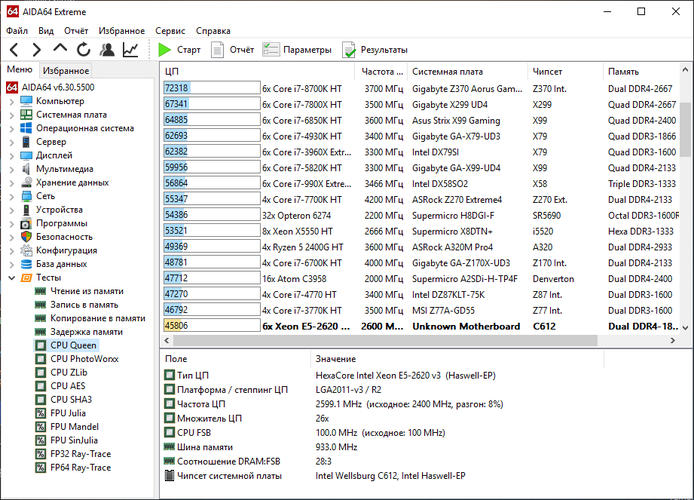The height and width of the screenshot is (500, 694).
Task: Open the Избранное menu in menu bar
Action: [122, 31]
